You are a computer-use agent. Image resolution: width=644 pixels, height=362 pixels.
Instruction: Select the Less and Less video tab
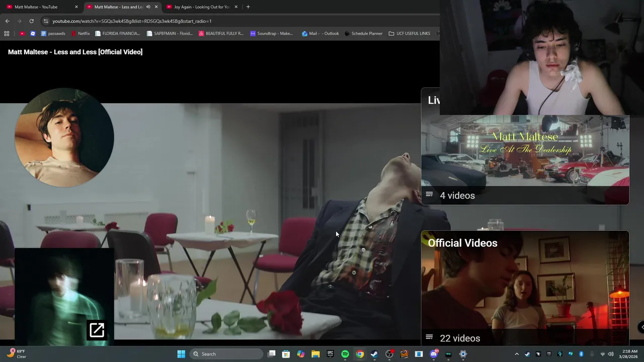[x=118, y=7]
